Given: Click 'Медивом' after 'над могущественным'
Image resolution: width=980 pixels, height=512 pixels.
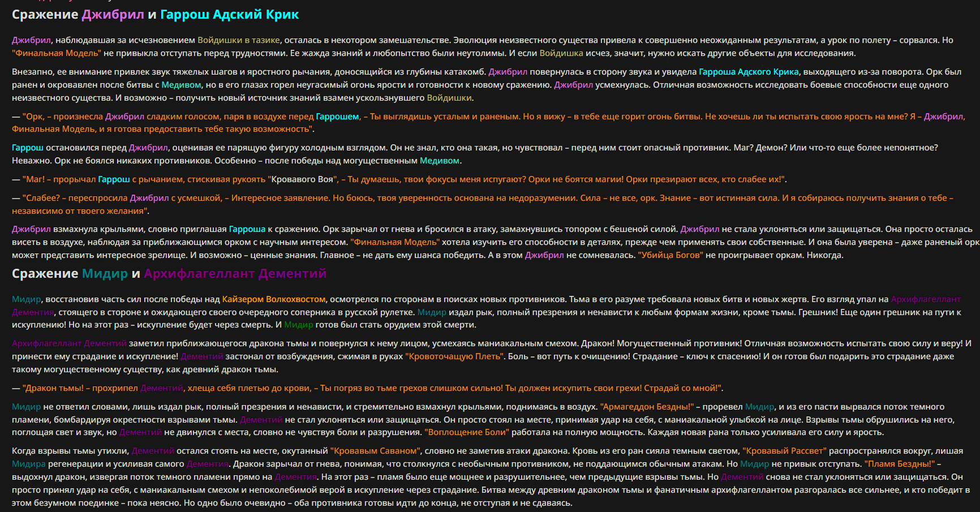Looking at the screenshot, I should (440, 161).
